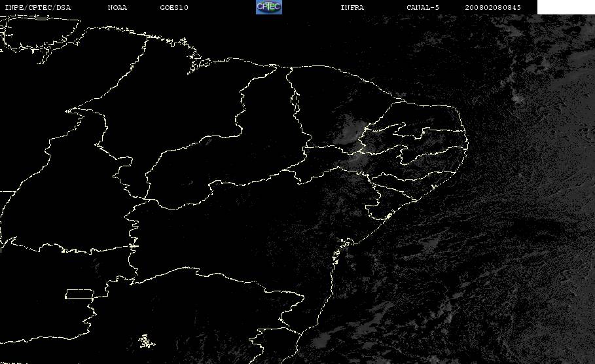Screen dimensions: 595x364
Task: Click the white river-mouth marker on coastline
Action: (x=388, y=216)
